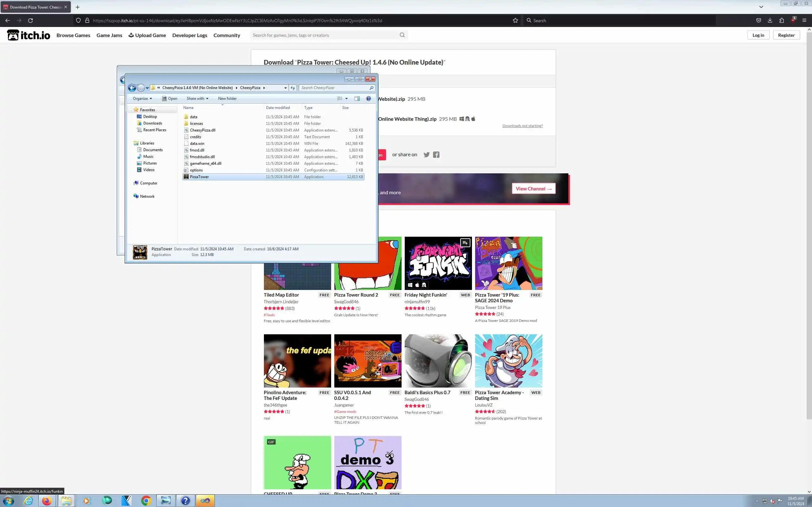Viewport: 812px width, 507px height.
Task: Click the Facebook share icon
Action: click(436, 155)
